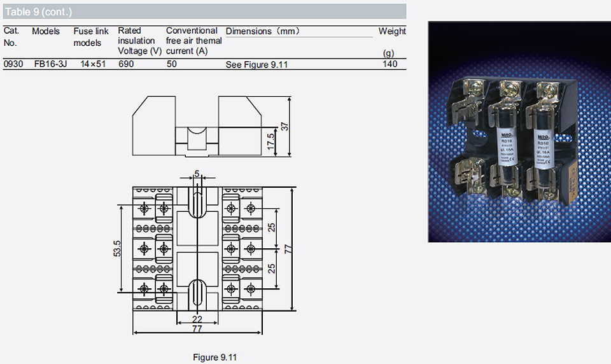Select the 'Models' column header
The image size is (611, 364).
(x=46, y=31)
